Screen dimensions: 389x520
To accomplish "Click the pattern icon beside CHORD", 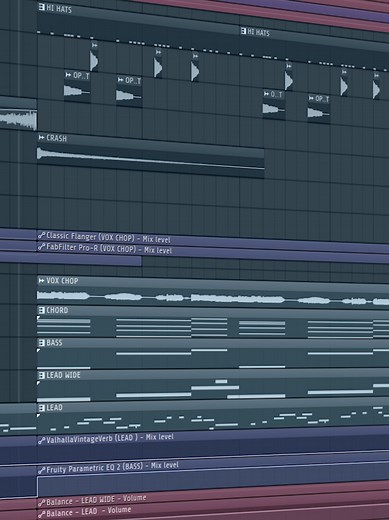I will tap(42, 310).
